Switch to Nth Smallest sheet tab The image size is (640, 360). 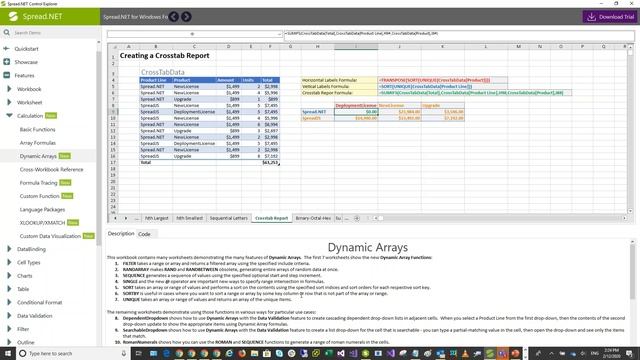[189, 218]
